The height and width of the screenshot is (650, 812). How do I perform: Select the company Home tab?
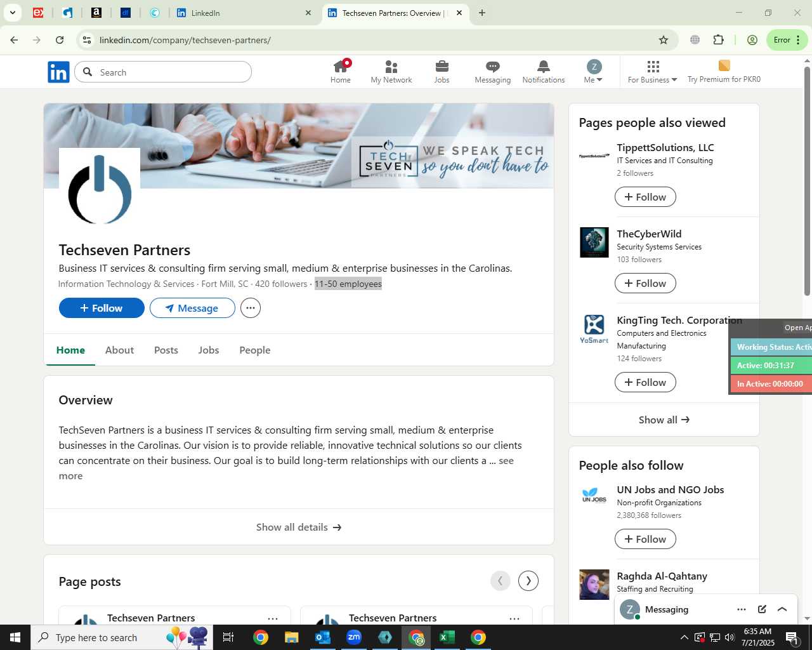coord(70,350)
